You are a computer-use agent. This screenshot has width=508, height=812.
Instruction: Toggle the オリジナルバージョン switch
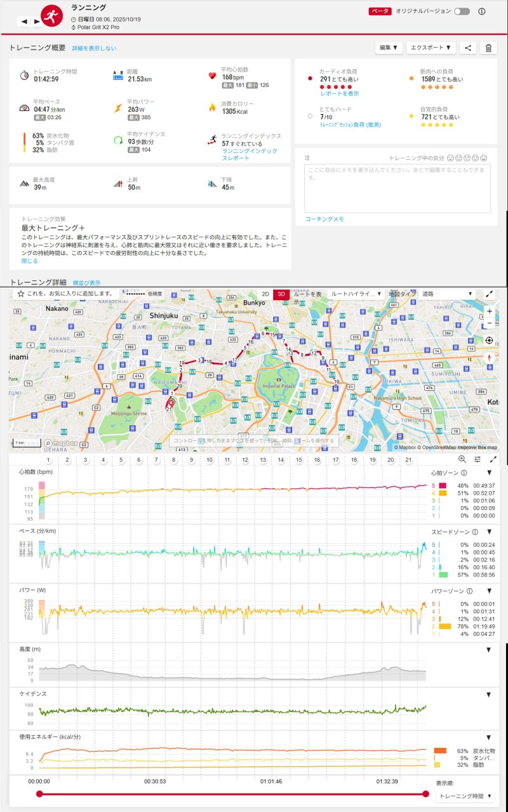pos(462,11)
